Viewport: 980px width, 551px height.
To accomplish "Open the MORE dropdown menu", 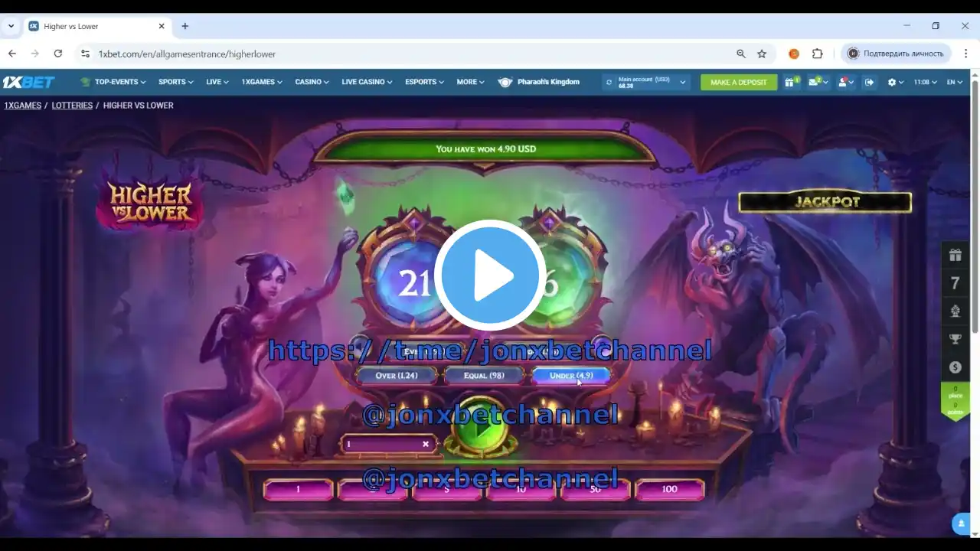I will [x=470, y=82].
